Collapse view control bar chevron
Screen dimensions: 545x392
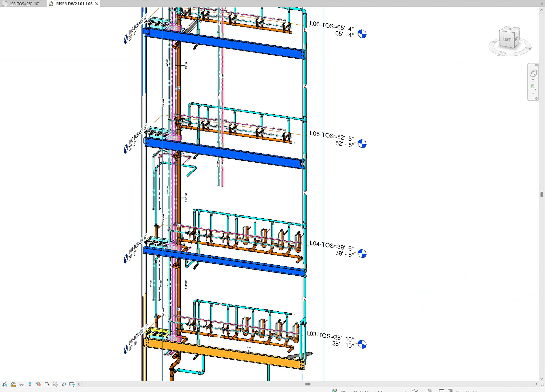pyautogui.click(x=79, y=384)
